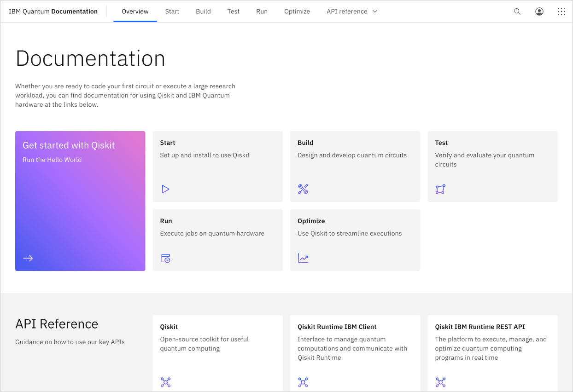Open the Optimize card title
This screenshot has height=392, width=573.
[311, 221]
